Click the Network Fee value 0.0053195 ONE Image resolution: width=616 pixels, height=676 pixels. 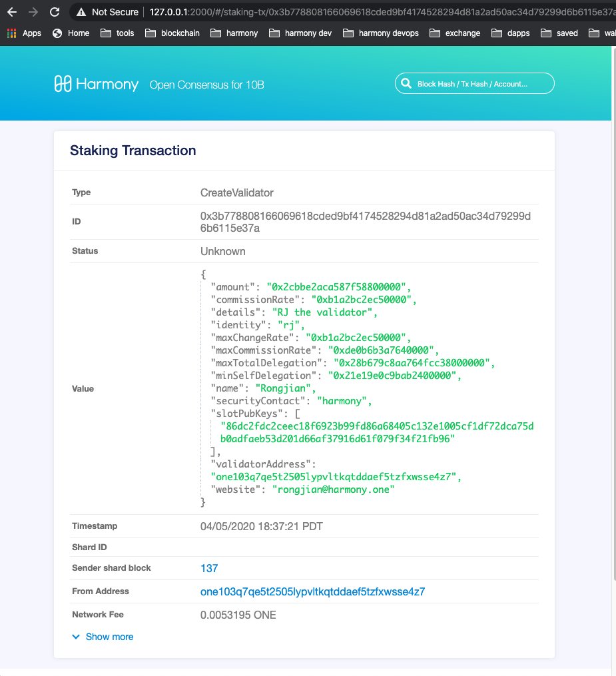[238, 615]
